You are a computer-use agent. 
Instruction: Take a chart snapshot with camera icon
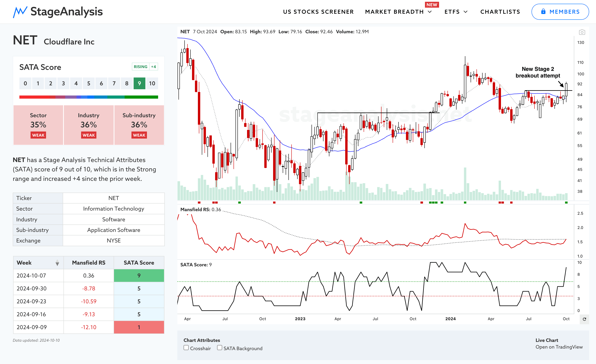pyautogui.click(x=582, y=32)
